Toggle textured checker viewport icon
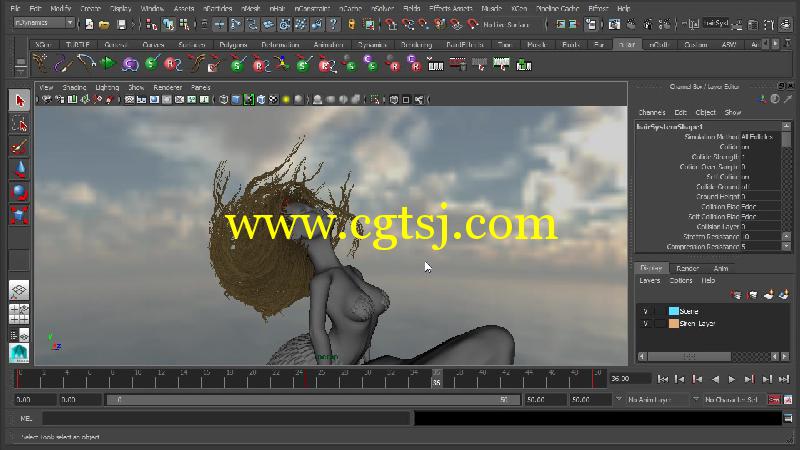 click(x=273, y=99)
